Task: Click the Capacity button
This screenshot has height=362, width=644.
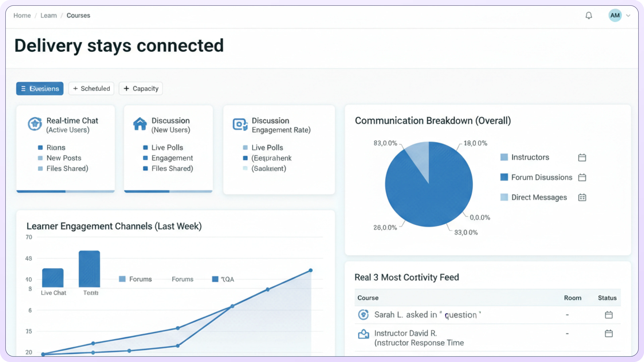Action: coord(141,88)
